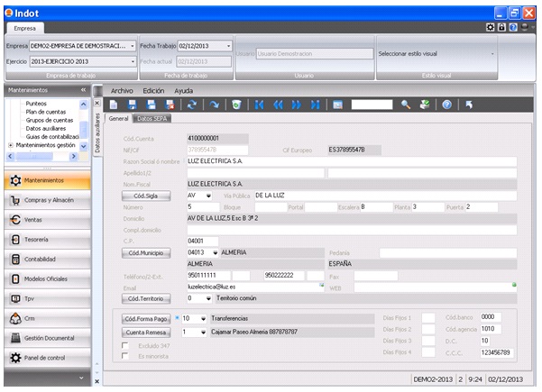Open the Edición menu
This screenshot has height=392, width=542.
[x=153, y=91]
